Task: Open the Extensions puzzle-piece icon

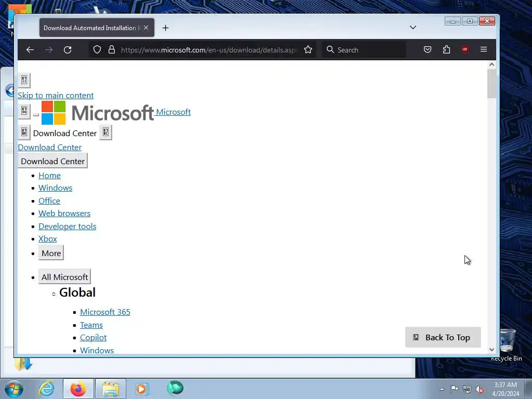Action: (x=446, y=50)
